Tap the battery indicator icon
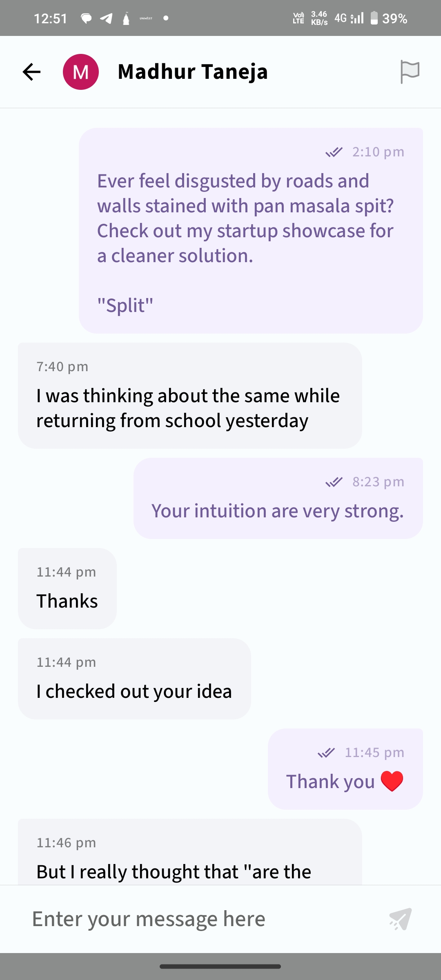This screenshot has width=441, height=980. (x=374, y=18)
